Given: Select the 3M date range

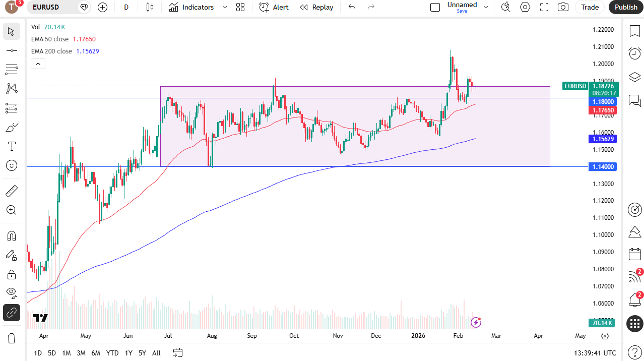Looking at the screenshot, I should tap(81, 353).
